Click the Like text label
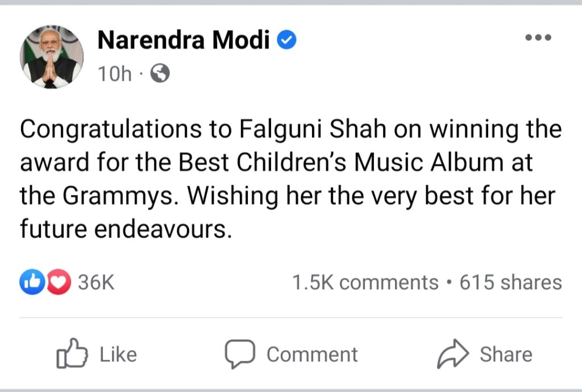This screenshot has height=392, width=582. point(118,355)
